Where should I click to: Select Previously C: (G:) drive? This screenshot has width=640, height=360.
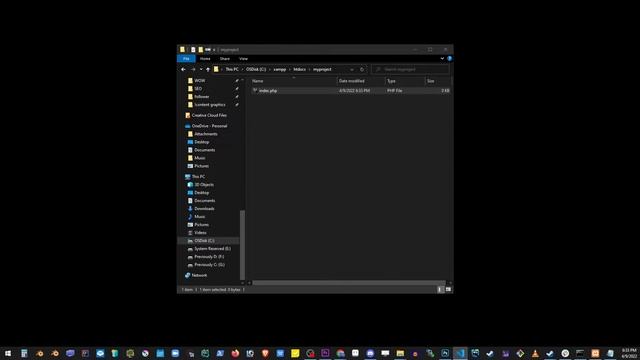pos(209,265)
